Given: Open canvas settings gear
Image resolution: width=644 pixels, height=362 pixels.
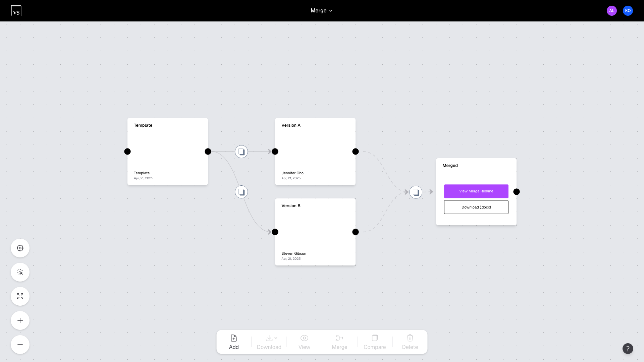Looking at the screenshot, I should (20, 248).
